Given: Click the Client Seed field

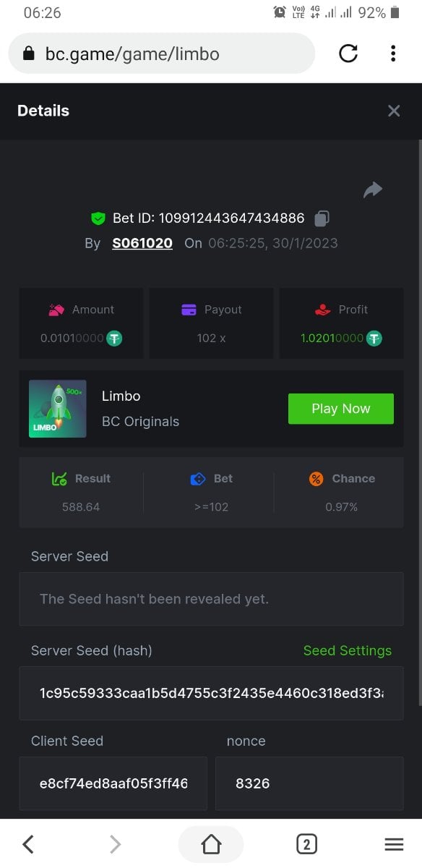Looking at the screenshot, I should click(113, 783).
